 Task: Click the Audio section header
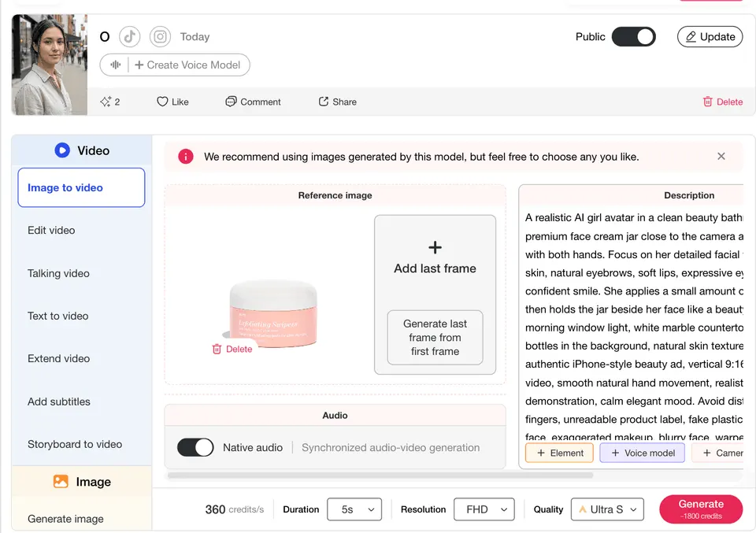click(335, 416)
